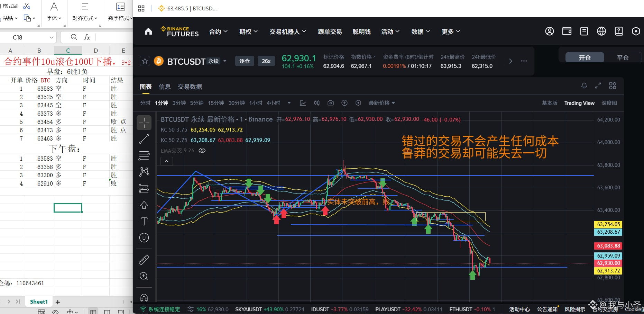This screenshot has height=314, width=644.
Task: Click the fx insert function icon
Action: [87, 37]
